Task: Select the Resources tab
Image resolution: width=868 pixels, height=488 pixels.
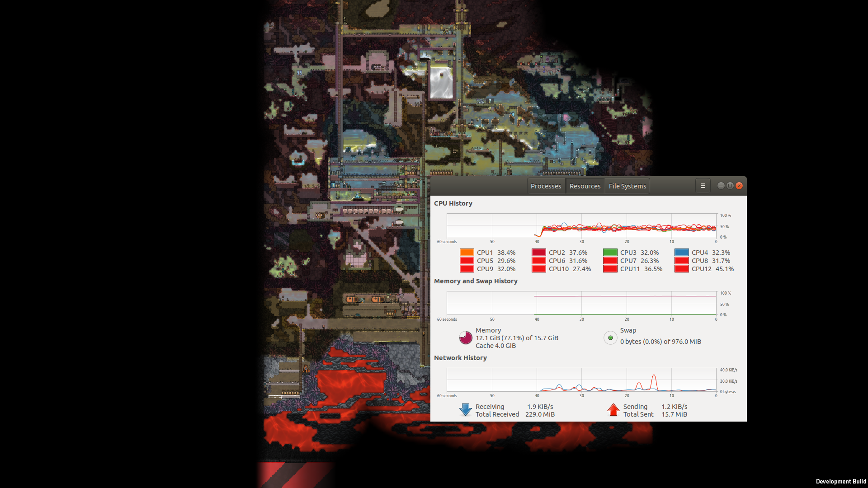Action: pyautogui.click(x=585, y=186)
